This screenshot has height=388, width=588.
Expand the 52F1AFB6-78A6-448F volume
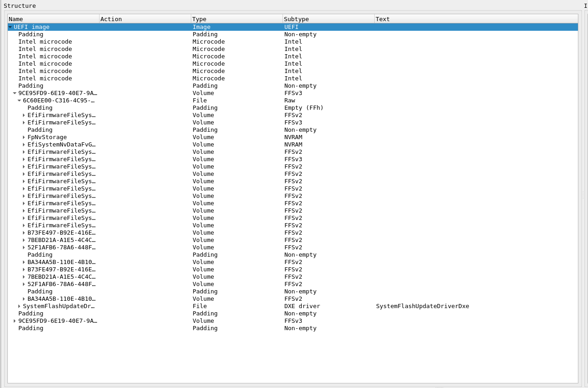(x=23, y=247)
